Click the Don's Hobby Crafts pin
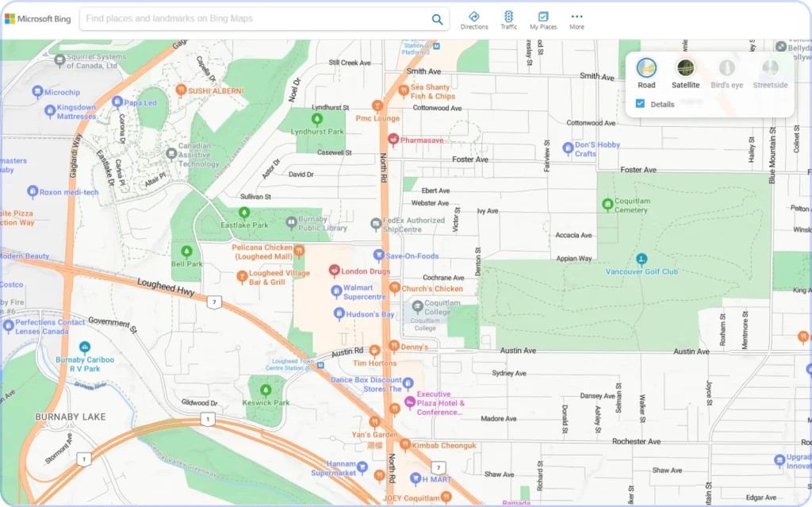The height and width of the screenshot is (507, 812). click(x=568, y=148)
